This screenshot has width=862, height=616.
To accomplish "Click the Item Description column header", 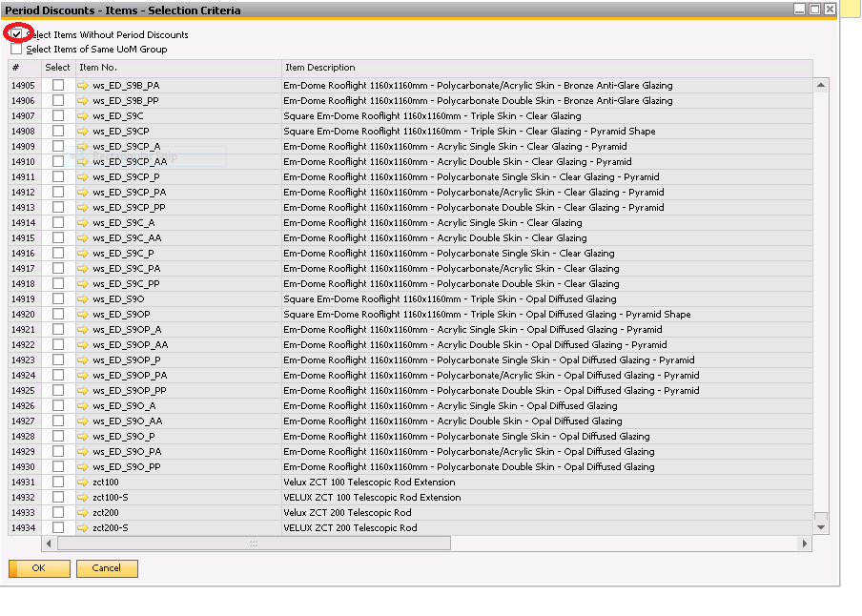I will (547, 68).
